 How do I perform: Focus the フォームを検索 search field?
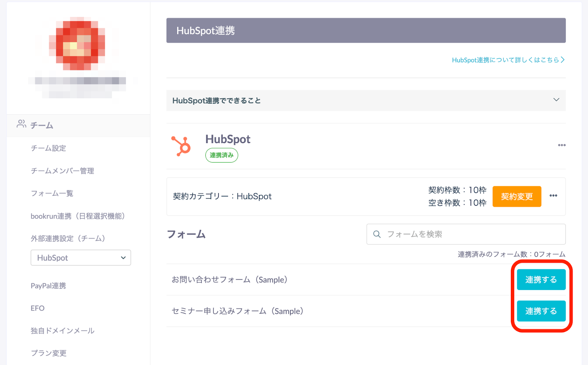466,234
